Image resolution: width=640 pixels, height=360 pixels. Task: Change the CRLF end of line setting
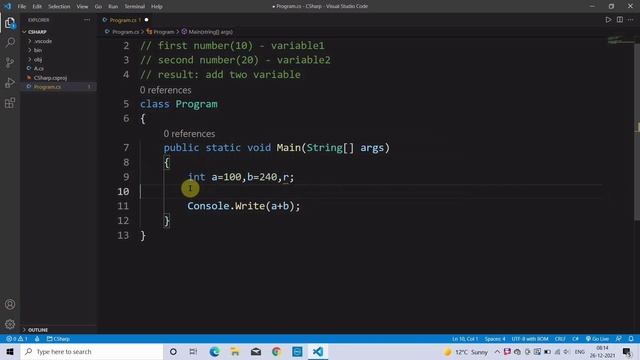560,339
